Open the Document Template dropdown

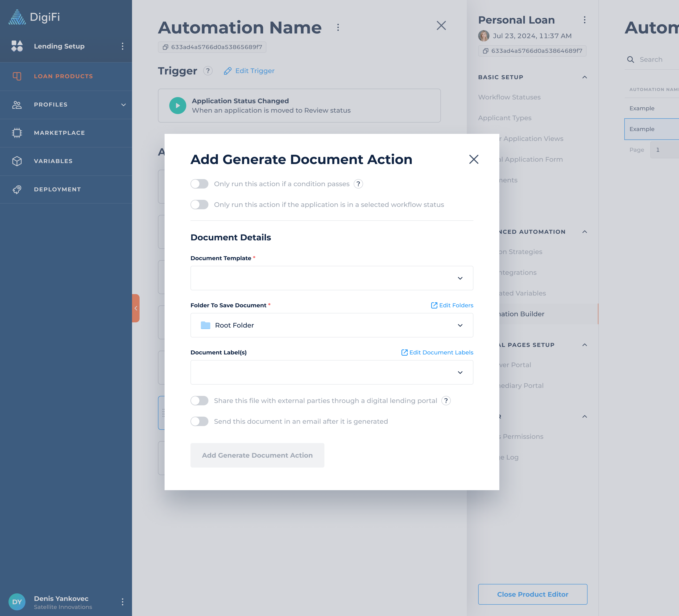click(x=331, y=278)
